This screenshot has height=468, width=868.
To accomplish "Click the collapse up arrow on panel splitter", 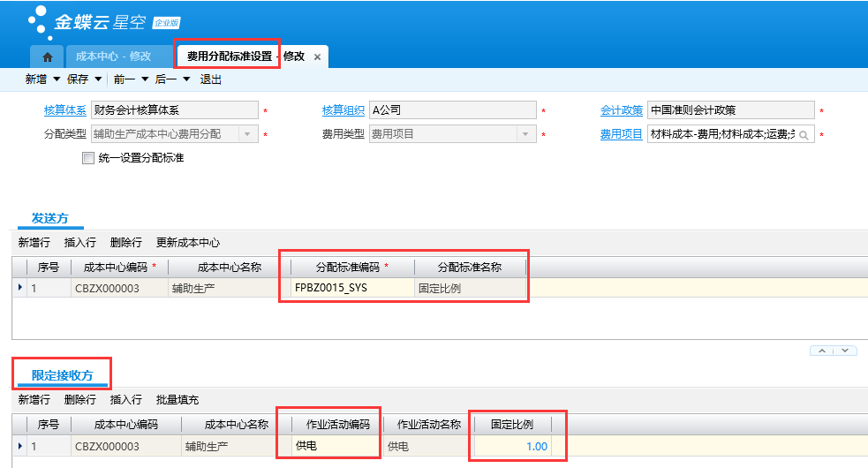I will (822, 351).
